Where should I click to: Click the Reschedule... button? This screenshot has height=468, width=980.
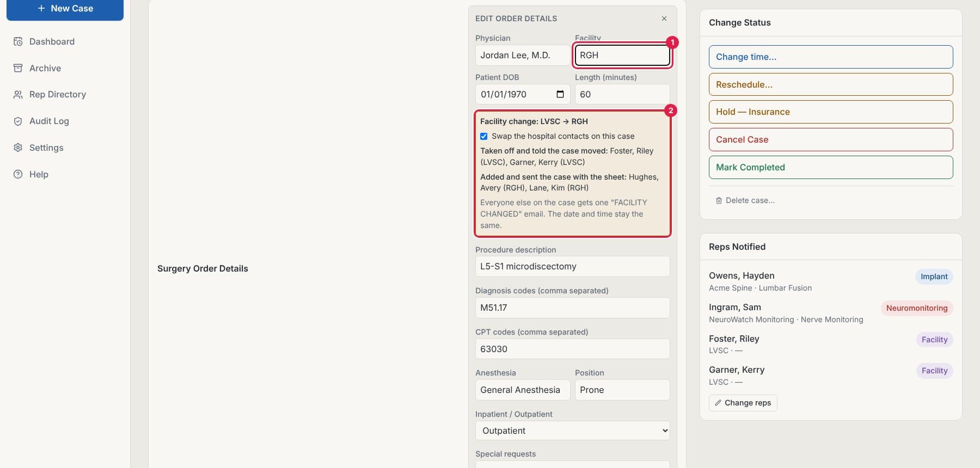[831, 84]
